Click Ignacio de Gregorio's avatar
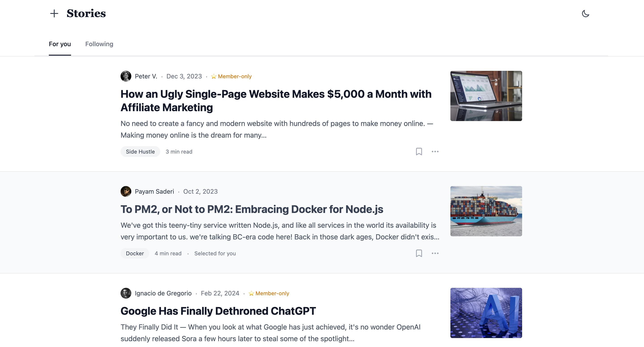 (x=126, y=293)
